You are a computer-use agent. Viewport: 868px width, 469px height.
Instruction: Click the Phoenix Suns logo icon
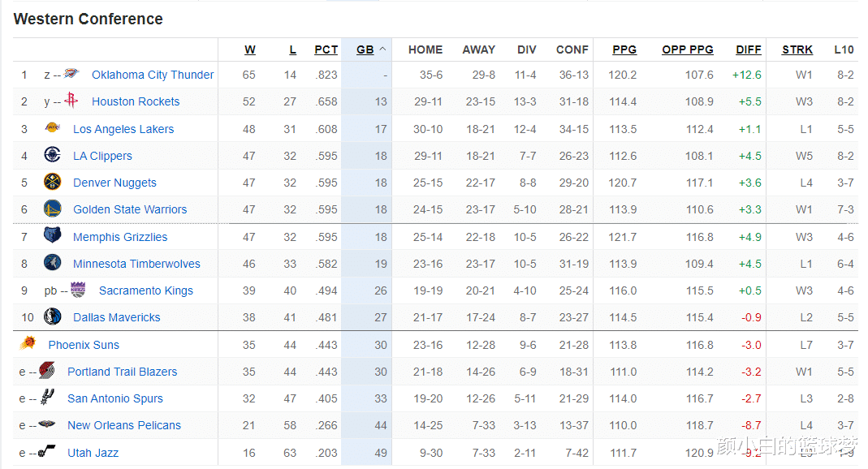pyautogui.click(x=28, y=343)
